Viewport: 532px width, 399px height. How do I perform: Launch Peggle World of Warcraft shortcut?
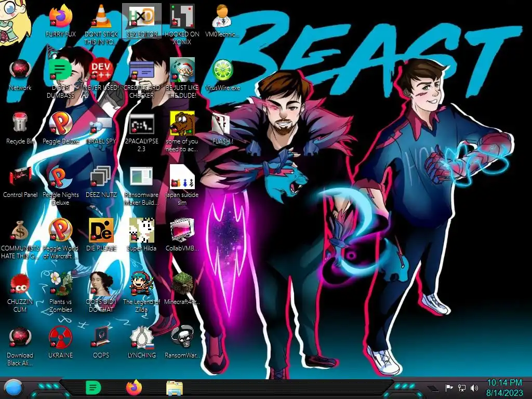click(x=60, y=230)
